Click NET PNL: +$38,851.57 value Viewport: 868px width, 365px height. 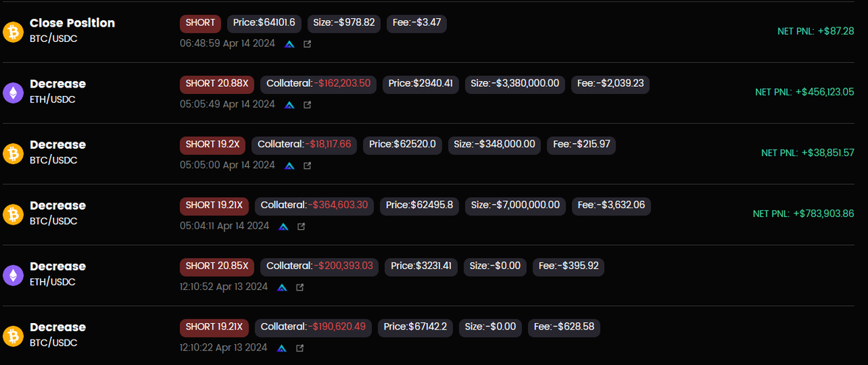pyautogui.click(x=808, y=153)
